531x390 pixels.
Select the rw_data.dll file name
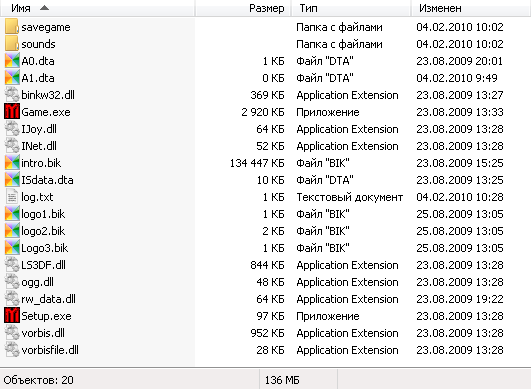(x=48, y=299)
